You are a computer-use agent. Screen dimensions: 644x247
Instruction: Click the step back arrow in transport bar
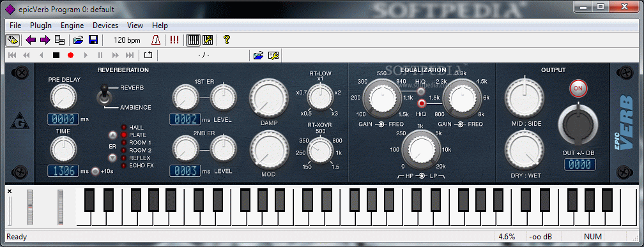coord(41,55)
